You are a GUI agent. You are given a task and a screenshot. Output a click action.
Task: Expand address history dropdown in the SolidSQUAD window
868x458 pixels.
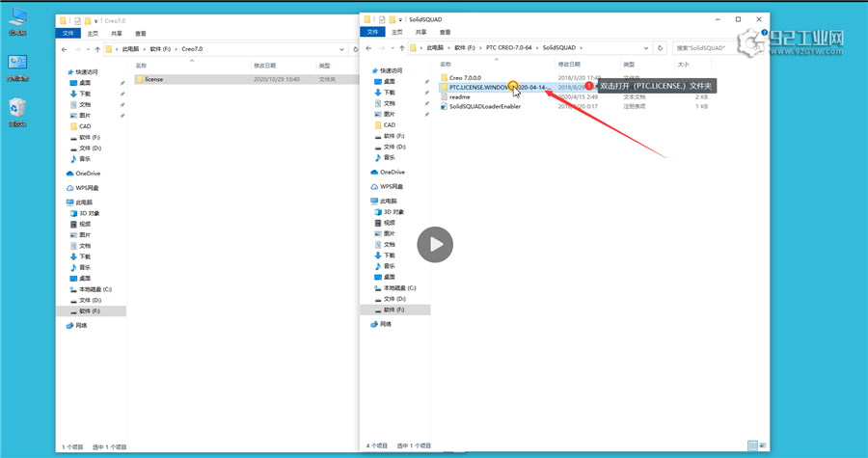pyautogui.click(x=646, y=48)
